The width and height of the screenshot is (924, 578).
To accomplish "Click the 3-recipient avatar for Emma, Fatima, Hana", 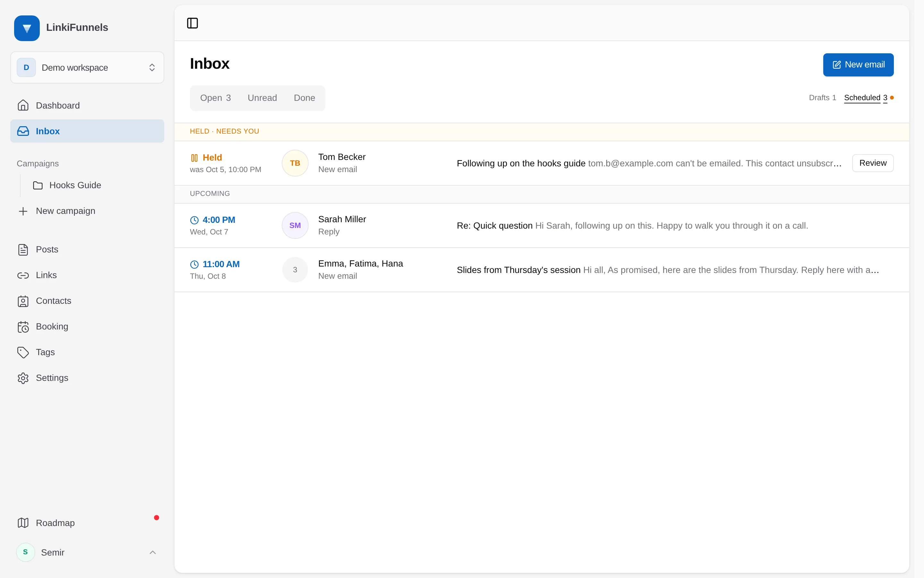I will click(295, 270).
